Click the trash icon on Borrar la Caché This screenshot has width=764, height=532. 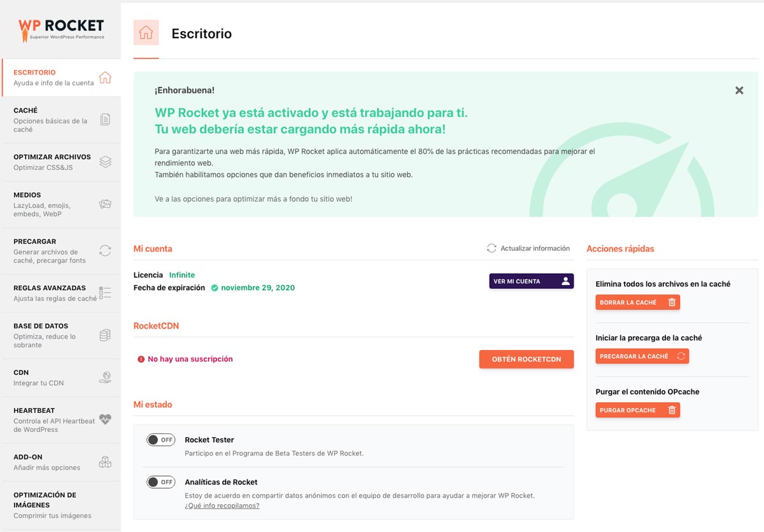(672, 302)
